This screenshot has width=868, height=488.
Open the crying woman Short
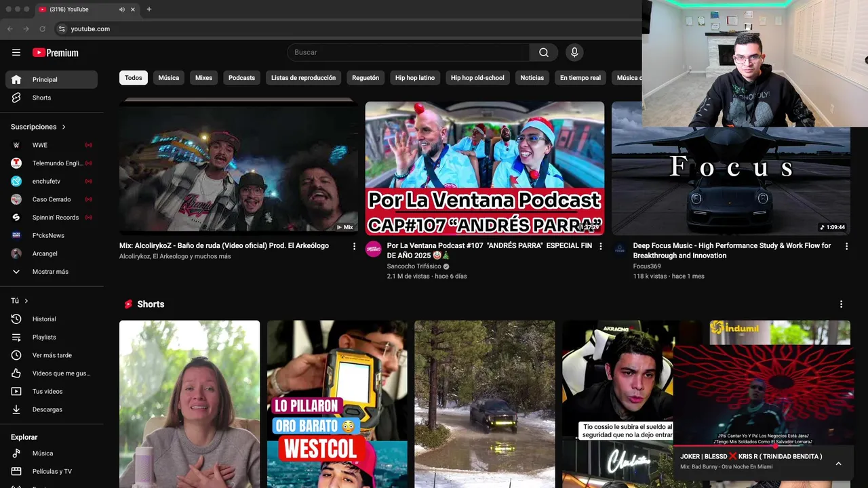189,404
